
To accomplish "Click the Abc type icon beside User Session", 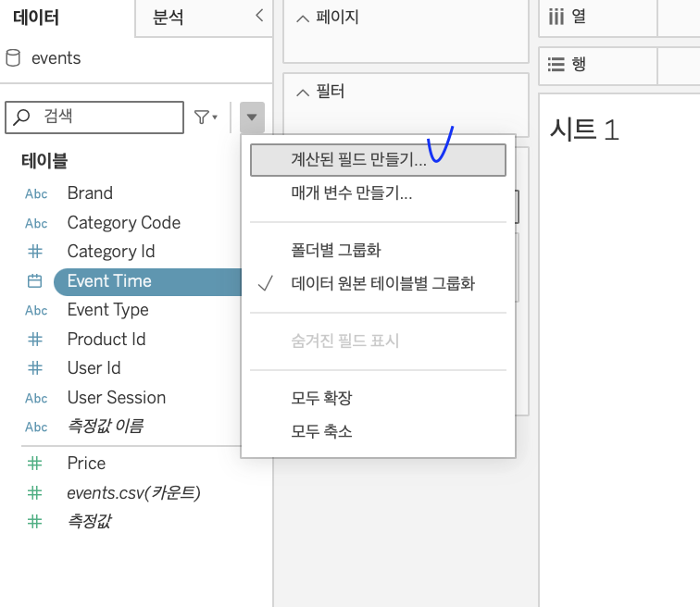I will [36, 398].
